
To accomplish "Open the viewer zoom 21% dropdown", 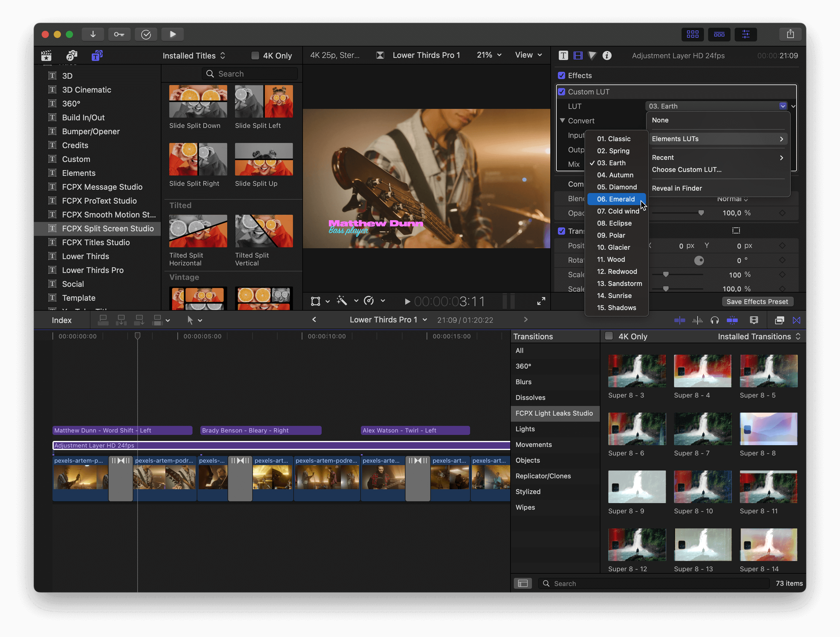I will [x=489, y=55].
